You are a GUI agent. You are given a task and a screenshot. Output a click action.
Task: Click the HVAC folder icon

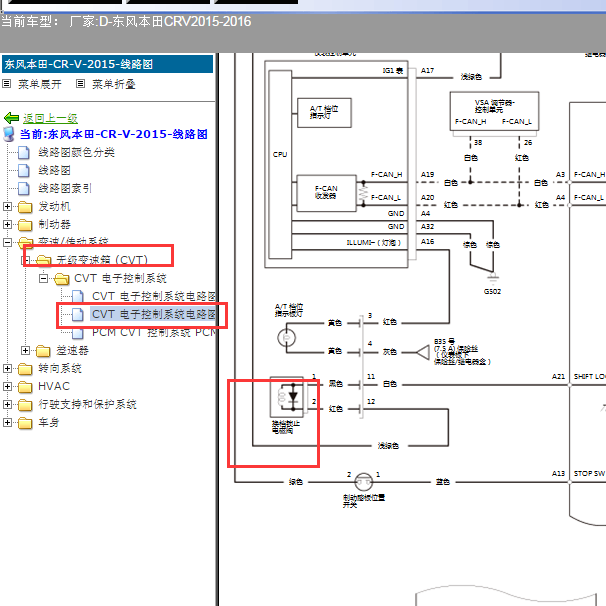[x=25, y=386]
